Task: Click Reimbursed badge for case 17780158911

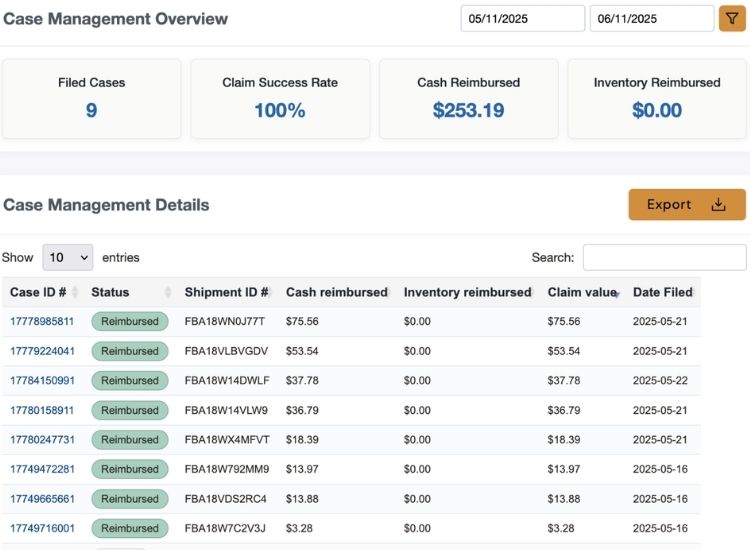Action: 130,410
